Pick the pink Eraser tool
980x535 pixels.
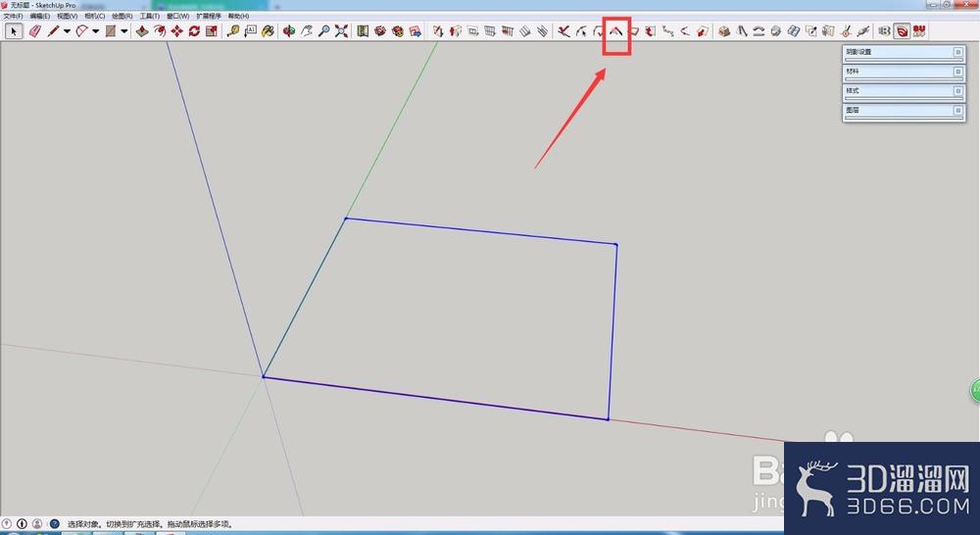click(35, 30)
